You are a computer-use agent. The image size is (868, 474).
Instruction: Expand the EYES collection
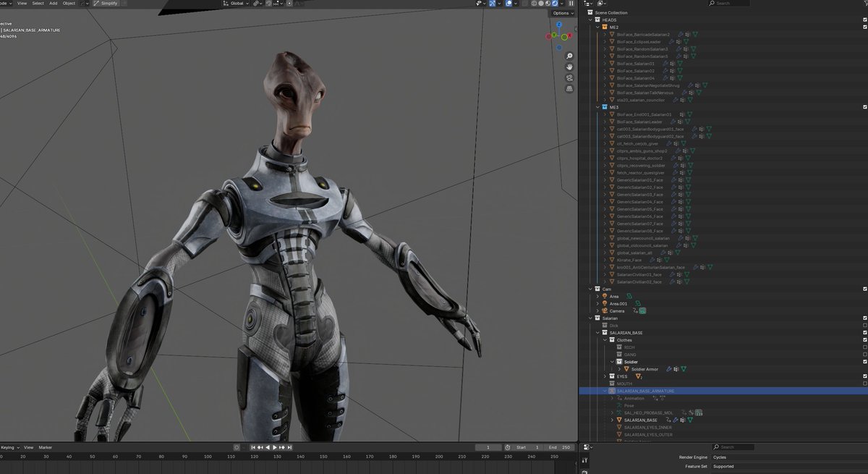605,376
